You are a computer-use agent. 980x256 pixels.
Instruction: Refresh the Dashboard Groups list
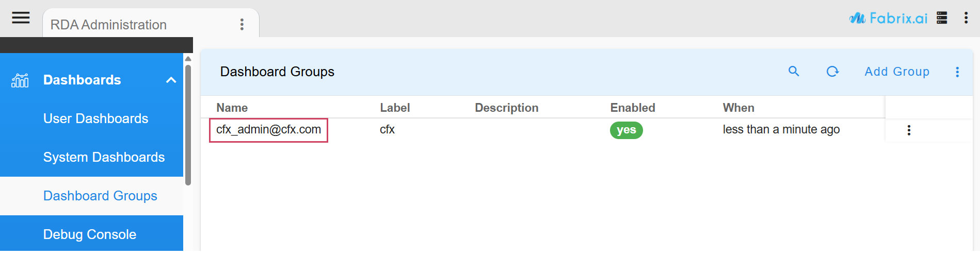(x=832, y=72)
